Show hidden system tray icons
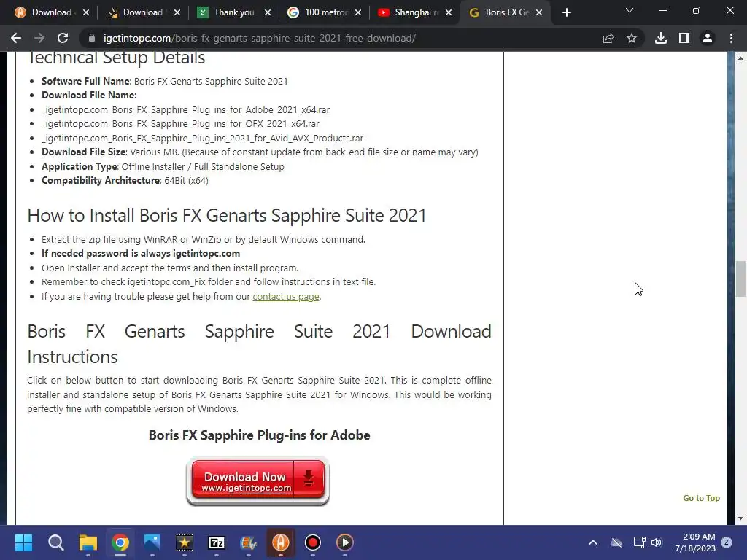747x560 pixels. tap(592, 542)
